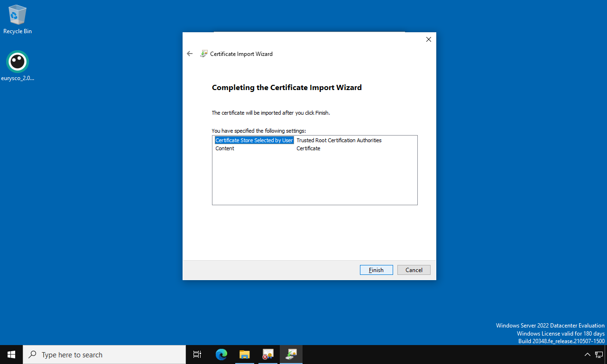Click the 'Type here to search' box
The image size is (607, 364).
(x=104, y=355)
